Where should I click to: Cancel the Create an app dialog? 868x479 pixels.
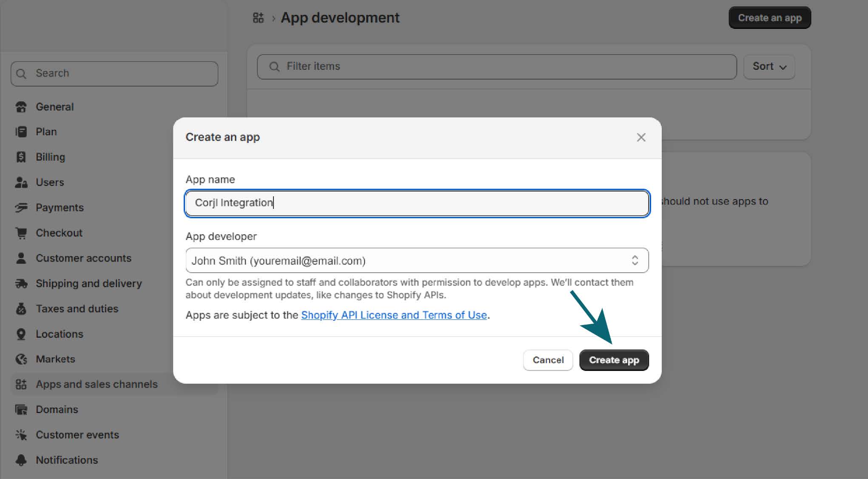coord(548,360)
